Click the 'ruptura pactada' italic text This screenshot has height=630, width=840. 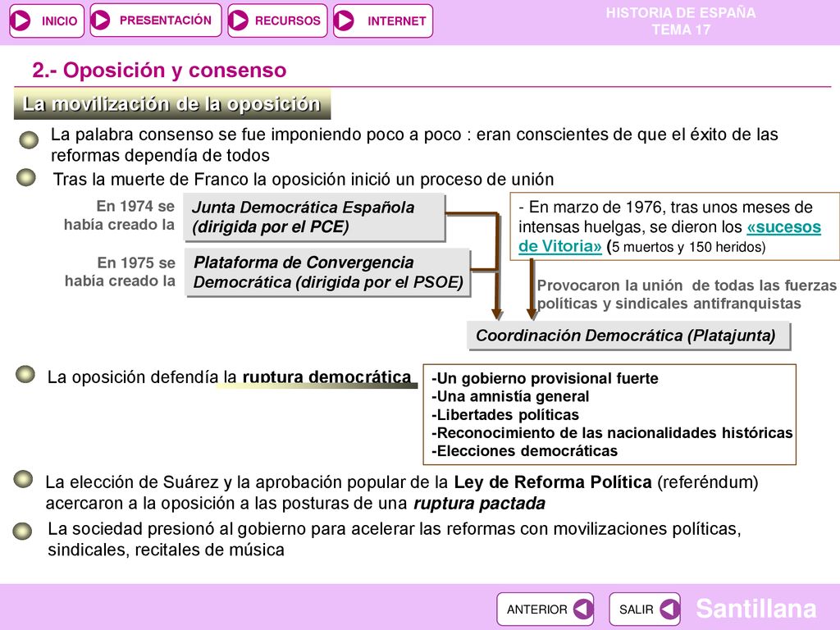pos(479,504)
